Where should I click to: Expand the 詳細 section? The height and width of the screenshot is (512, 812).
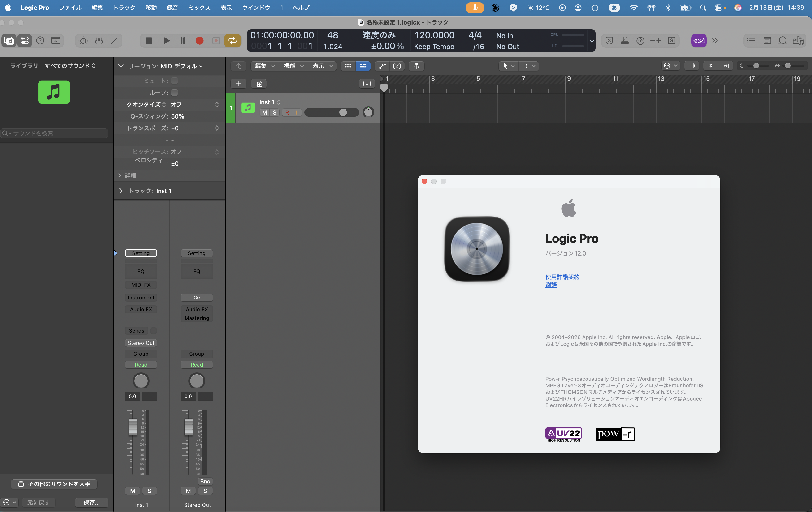pyautogui.click(x=119, y=175)
